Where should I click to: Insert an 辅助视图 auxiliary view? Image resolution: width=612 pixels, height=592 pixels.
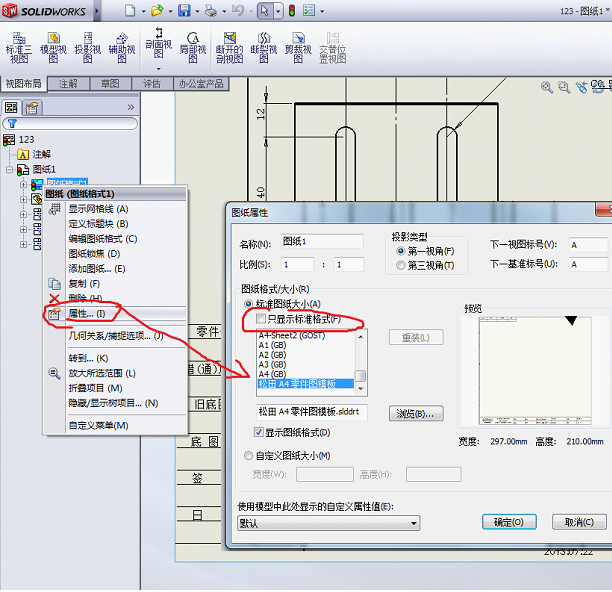pos(122,48)
